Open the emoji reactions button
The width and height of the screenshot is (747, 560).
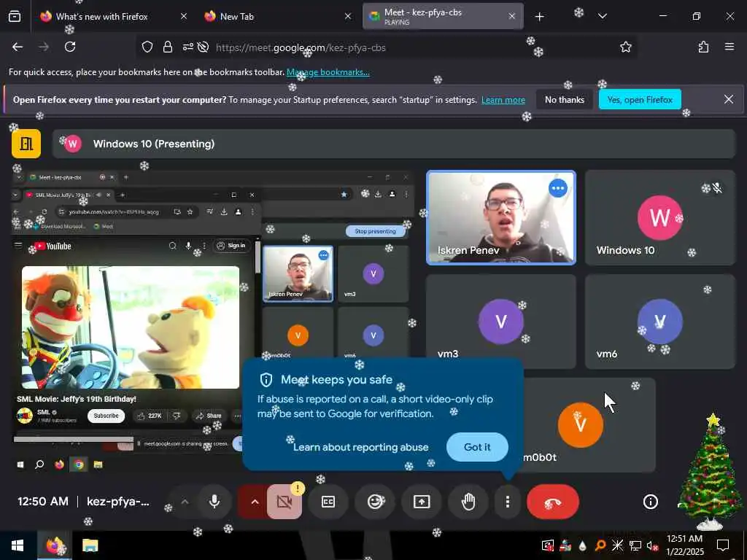(x=375, y=502)
